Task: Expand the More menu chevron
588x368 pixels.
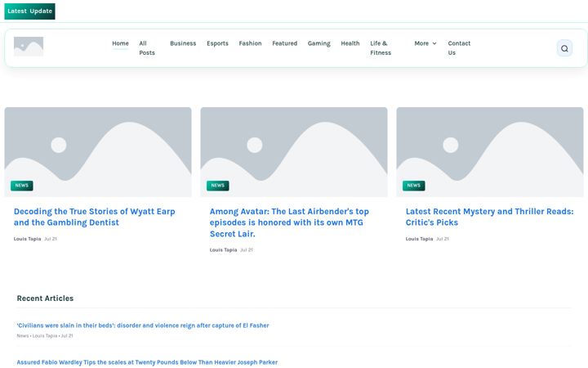Action: click(x=434, y=43)
